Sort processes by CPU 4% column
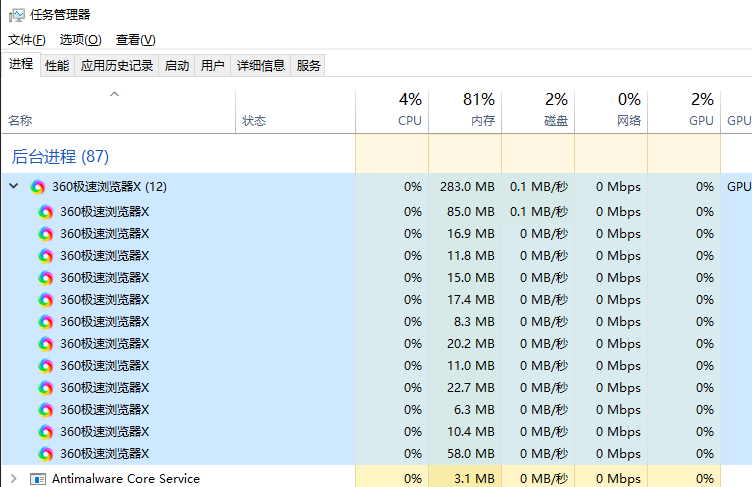 392,111
